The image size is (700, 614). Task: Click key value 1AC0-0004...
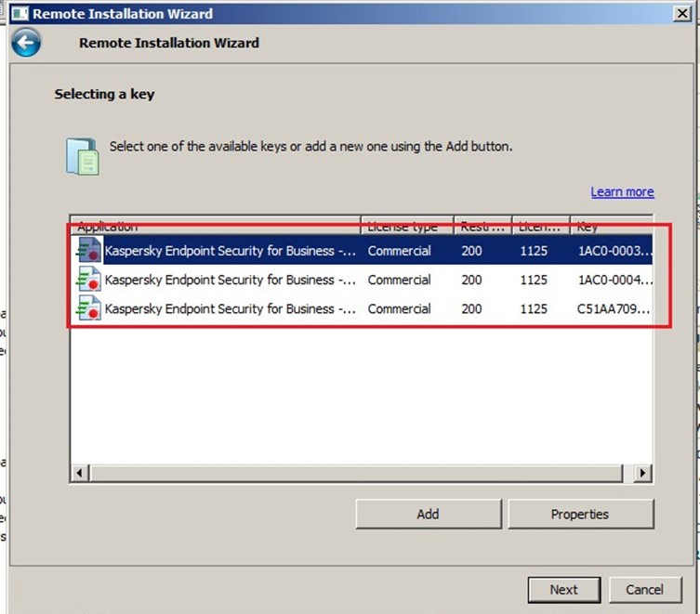tap(614, 280)
